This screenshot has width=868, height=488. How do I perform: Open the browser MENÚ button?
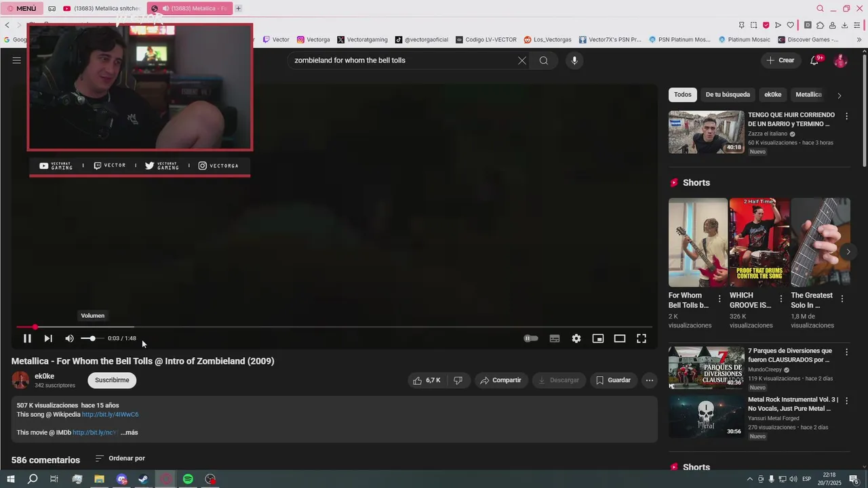coord(22,8)
